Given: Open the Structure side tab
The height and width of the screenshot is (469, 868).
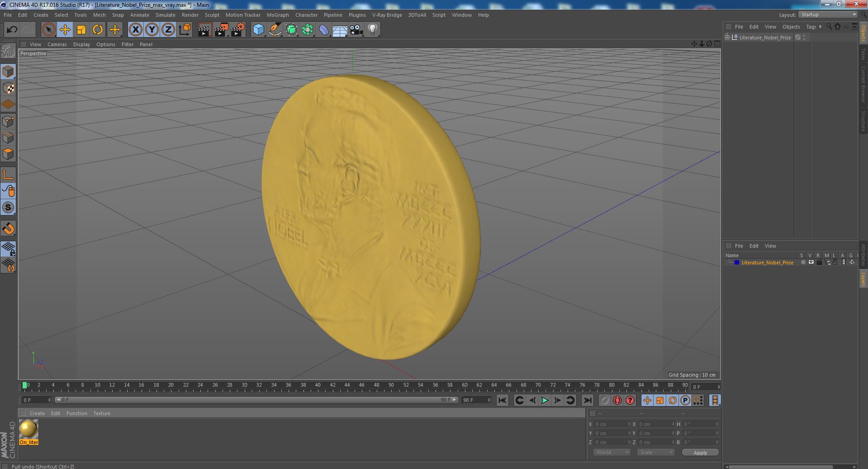Looking at the screenshot, I should 863,121.
